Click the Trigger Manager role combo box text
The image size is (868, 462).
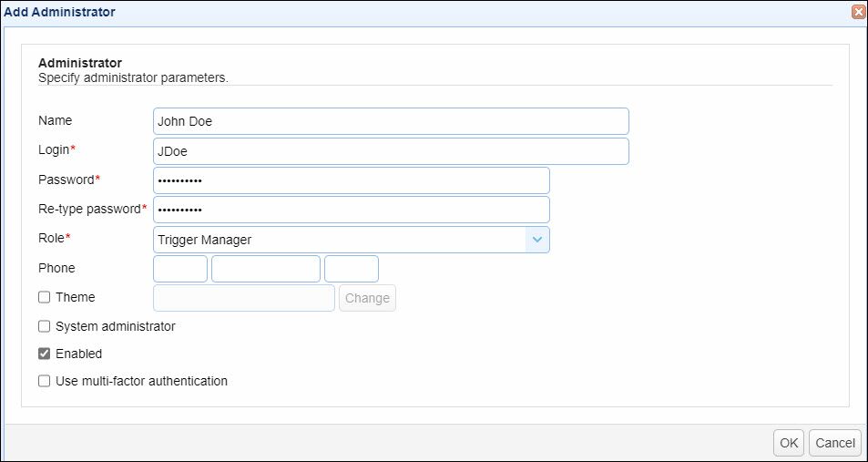339,240
